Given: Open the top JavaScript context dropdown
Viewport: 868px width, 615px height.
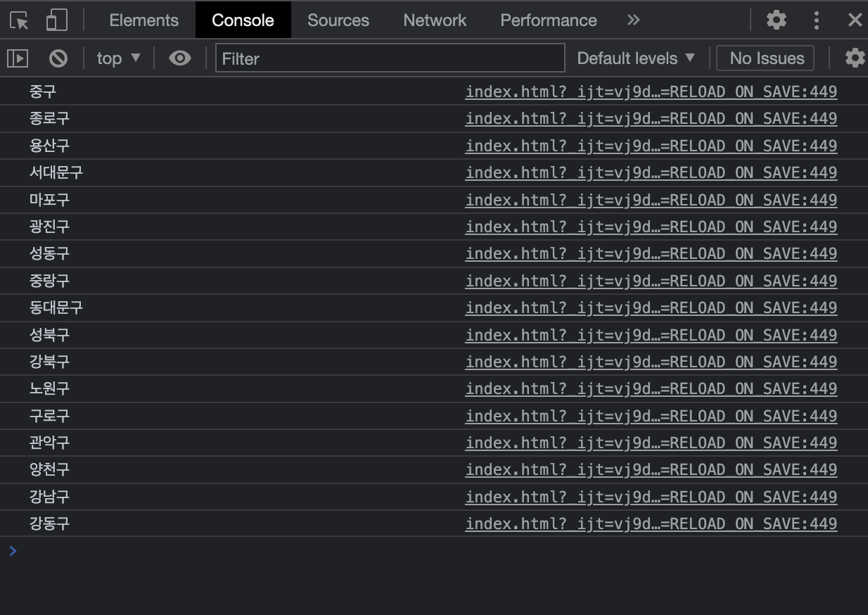Looking at the screenshot, I should point(119,58).
